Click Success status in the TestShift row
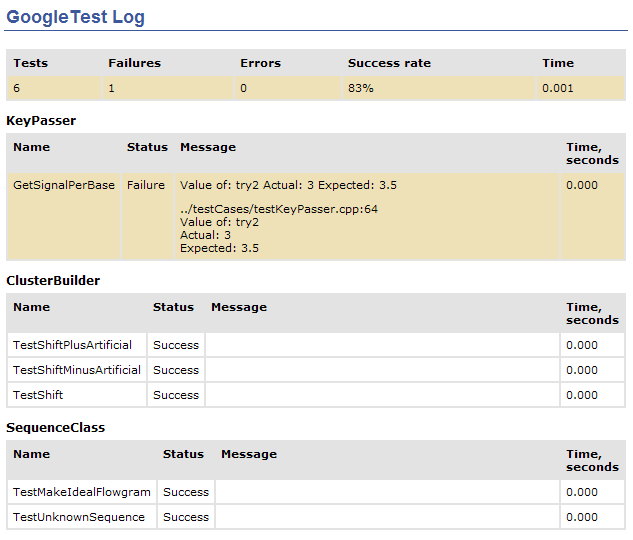The width and height of the screenshot is (633, 540). (x=176, y=395)
